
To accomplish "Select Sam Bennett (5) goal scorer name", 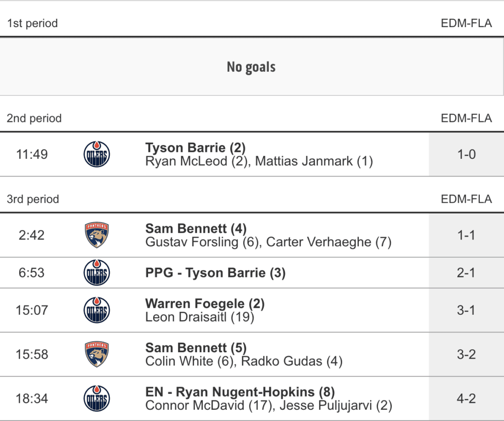I will coord(196,348).
